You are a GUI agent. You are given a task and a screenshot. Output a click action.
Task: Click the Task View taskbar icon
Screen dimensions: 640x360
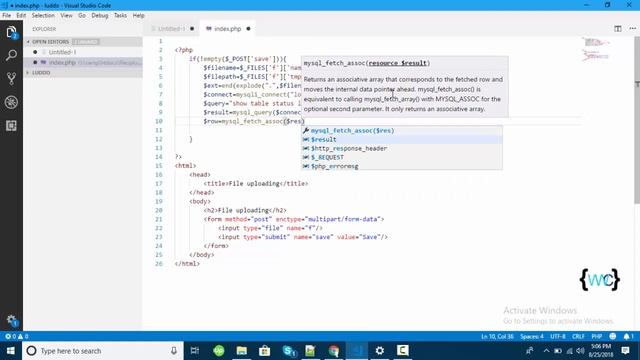click(x=195, y=351)
